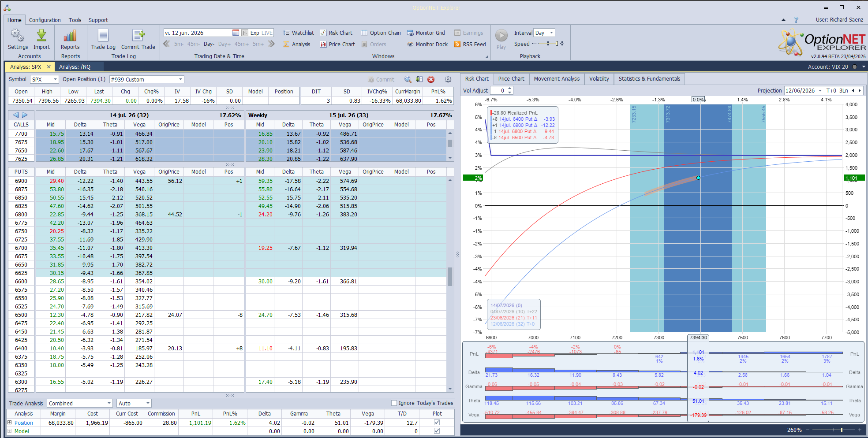Go to next expiration with right arrow
The width and height of the screenshot is (868, 438).
point(25,115)
